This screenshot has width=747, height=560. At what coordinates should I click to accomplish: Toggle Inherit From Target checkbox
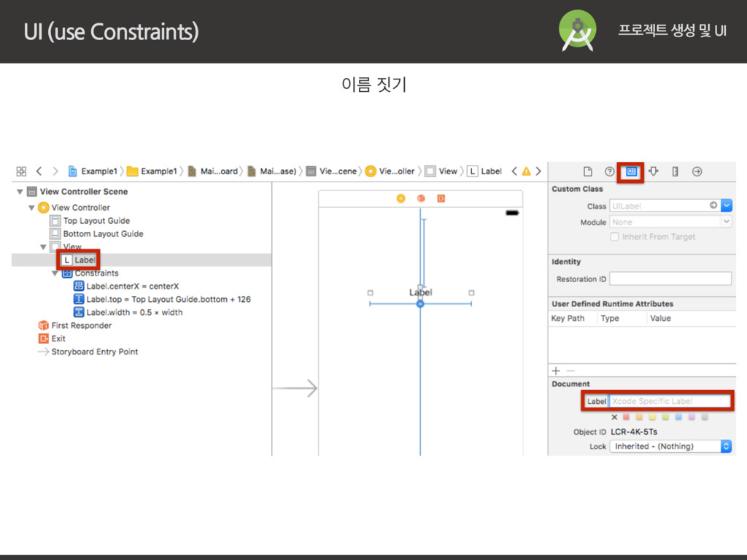pos(614,237)
